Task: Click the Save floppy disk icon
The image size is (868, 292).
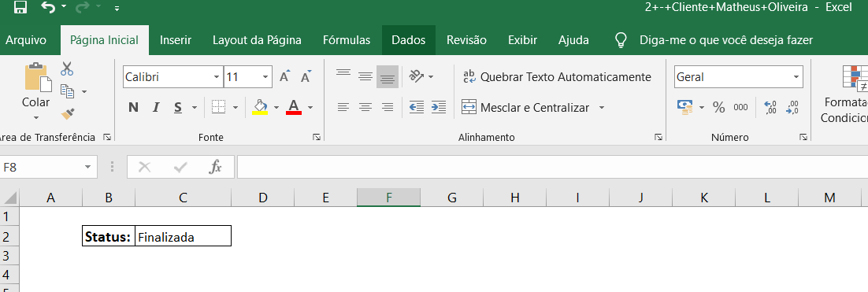Action: [20, 8]
